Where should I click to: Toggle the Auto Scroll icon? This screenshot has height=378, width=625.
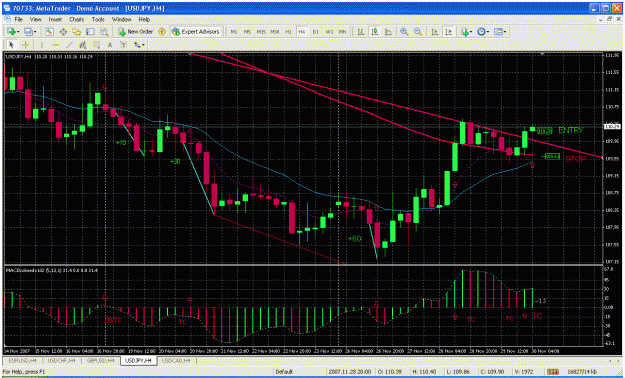[435, 32]
